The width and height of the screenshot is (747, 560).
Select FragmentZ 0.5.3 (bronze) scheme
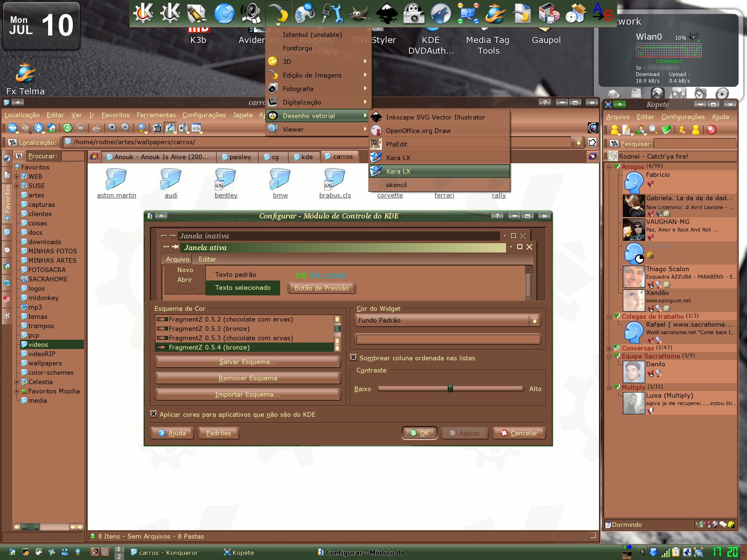[244, 329]
